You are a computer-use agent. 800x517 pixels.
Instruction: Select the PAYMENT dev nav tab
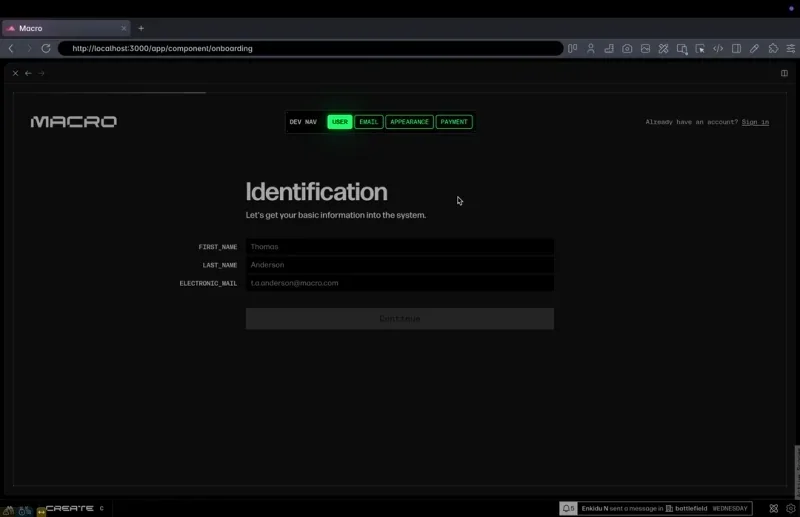(x=454, y=122)
